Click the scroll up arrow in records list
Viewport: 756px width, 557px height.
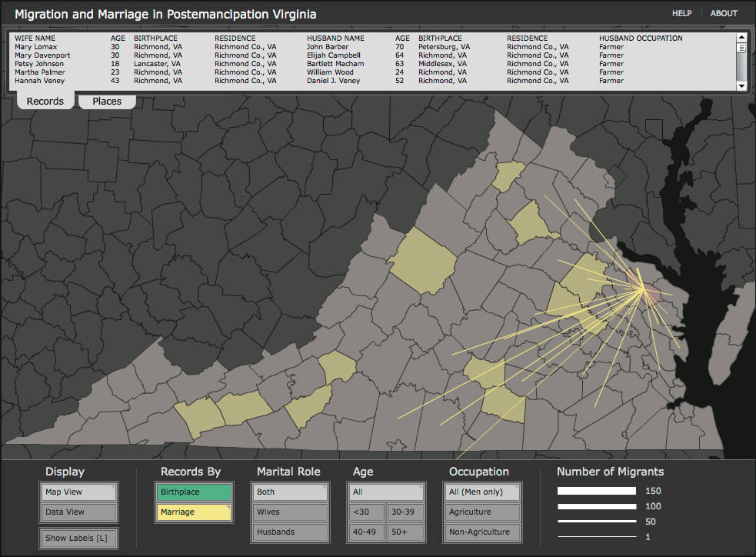741,37
